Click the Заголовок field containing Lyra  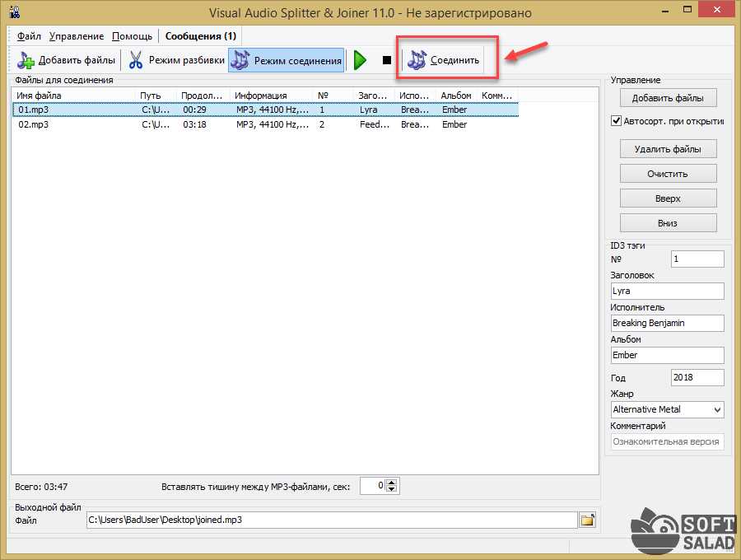coord(667,291)
